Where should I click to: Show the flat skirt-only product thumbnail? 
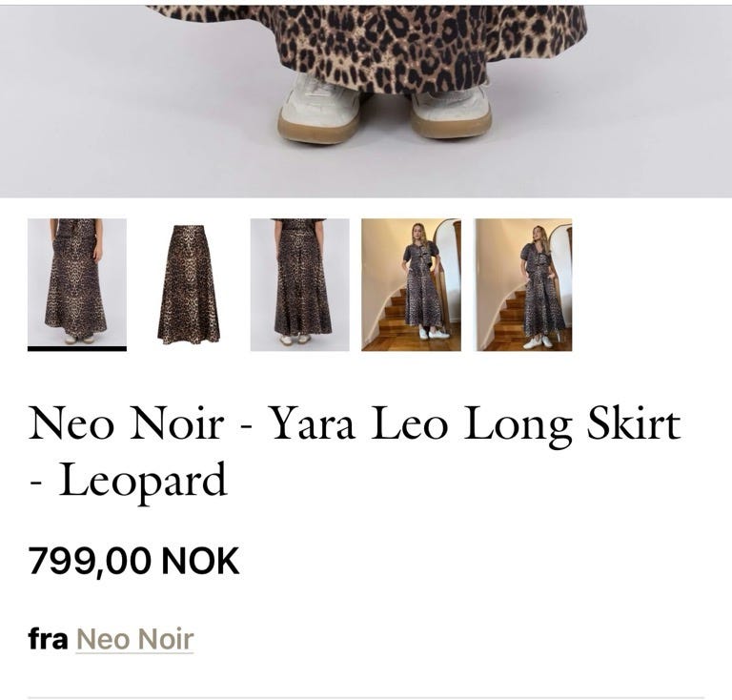pyautogui.click(x=189, y=284)
